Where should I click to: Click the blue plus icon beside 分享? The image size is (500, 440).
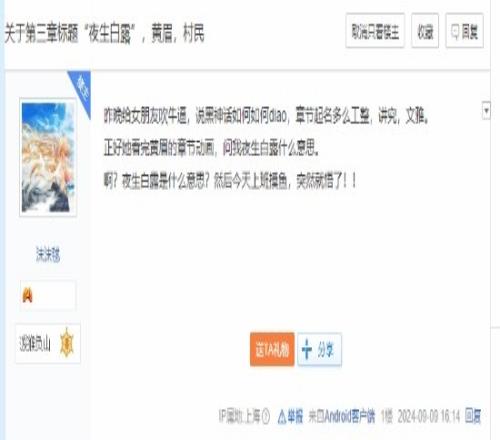[x=307, y=349]
